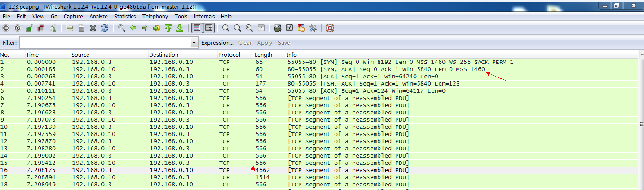Start a new live capture
Screen dimensions: 644x190
tap(29, 28)
